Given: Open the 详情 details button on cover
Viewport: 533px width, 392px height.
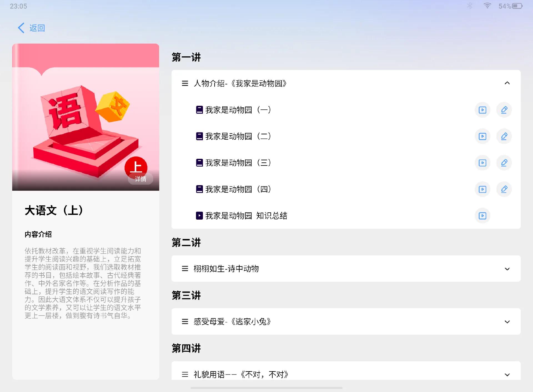Looking at the screenshot, I should 140,179.
